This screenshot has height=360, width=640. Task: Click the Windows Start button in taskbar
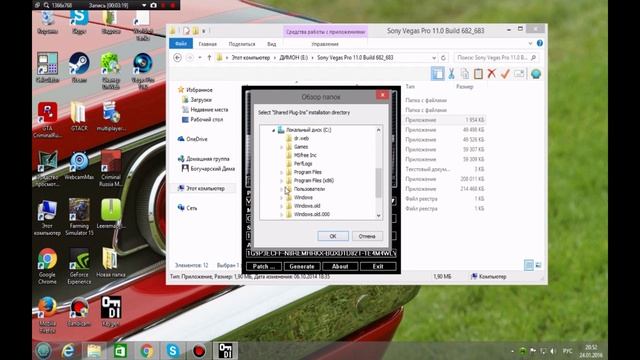click(43, 351)
